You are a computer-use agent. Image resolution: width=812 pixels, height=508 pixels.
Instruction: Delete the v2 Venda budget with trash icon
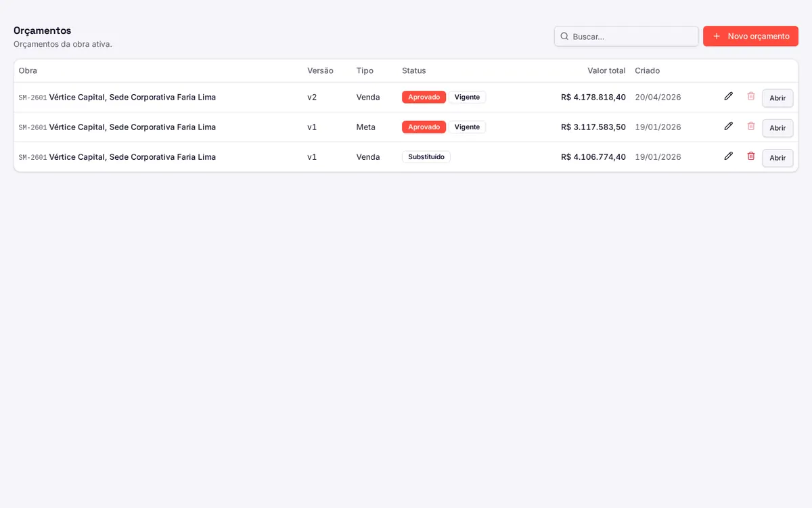click(x=750, y=96)
